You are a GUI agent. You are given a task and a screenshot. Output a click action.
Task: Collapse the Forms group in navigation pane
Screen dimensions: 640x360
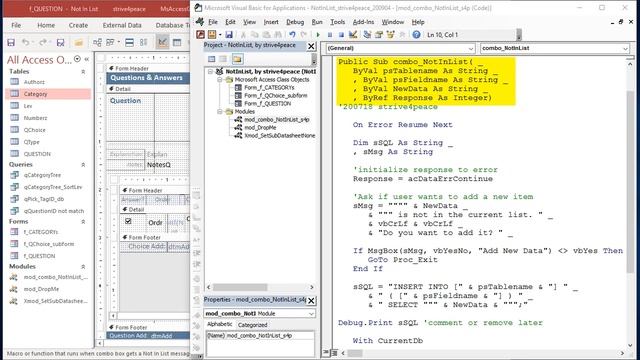tap(83, 222)
